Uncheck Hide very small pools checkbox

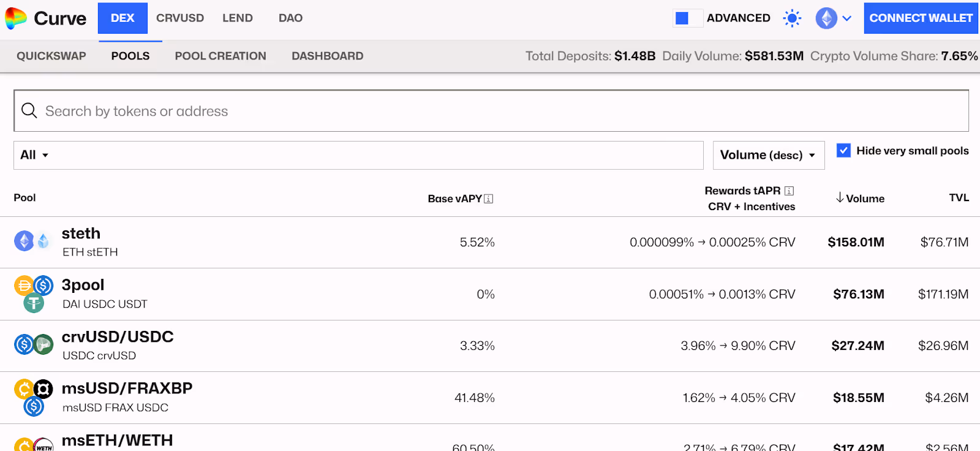click(843, 150)
